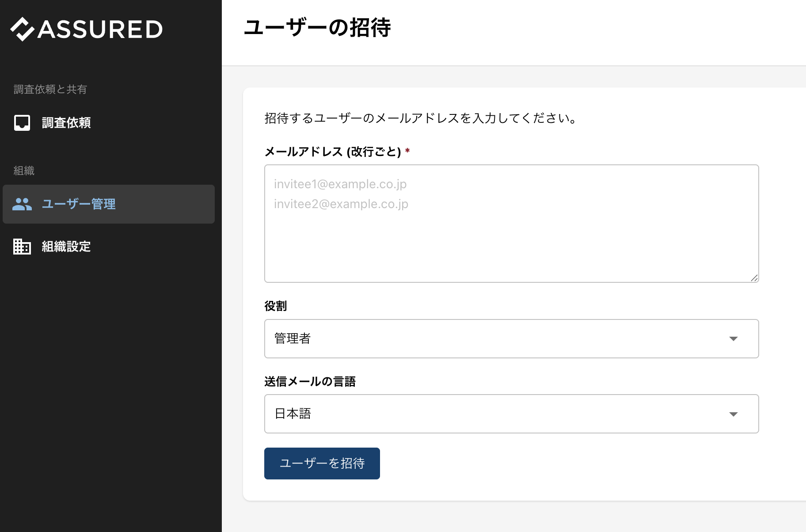Click the 調査依頼と共有 section header

[50, 89]
